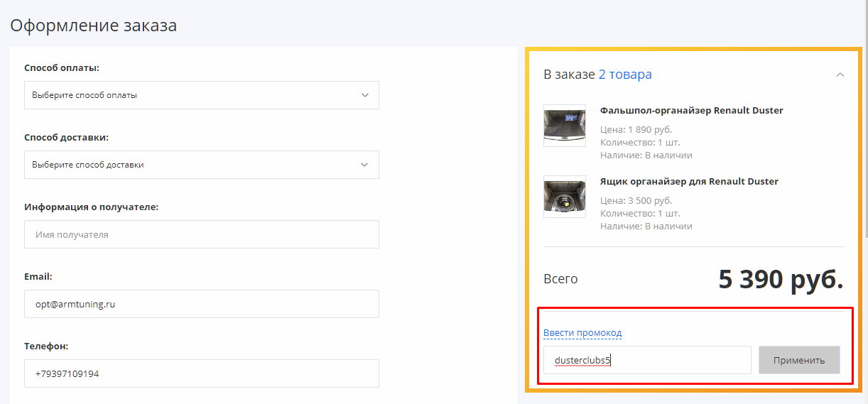Viewport: 868px width, 404px height.
Task: Click the 'Информация о получателе:' label
Action: pos(92,207)
